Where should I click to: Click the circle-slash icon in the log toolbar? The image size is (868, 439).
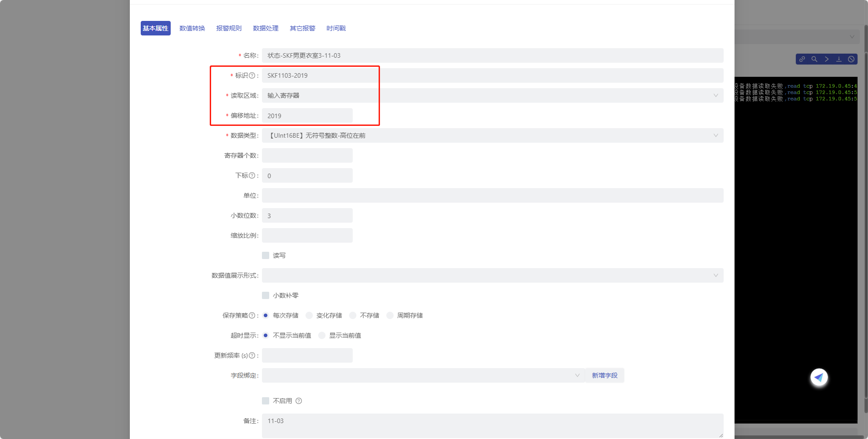point(851,59)
